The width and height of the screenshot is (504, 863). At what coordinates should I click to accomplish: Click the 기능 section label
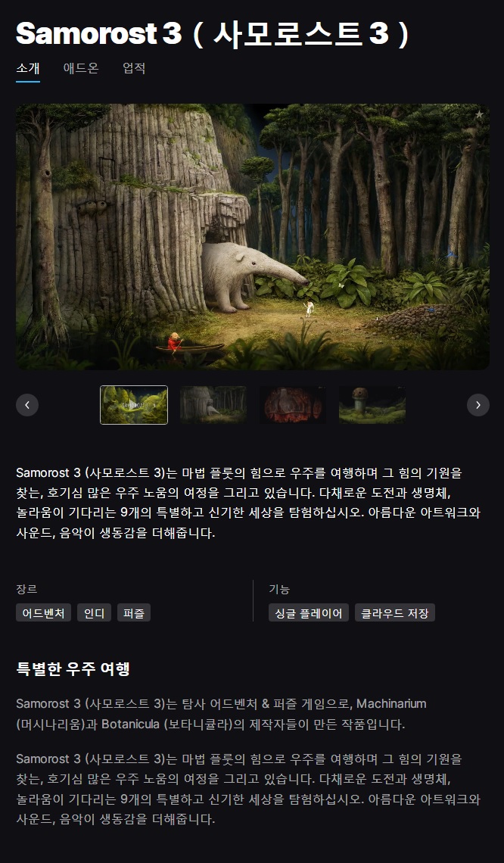coord(279,589)
